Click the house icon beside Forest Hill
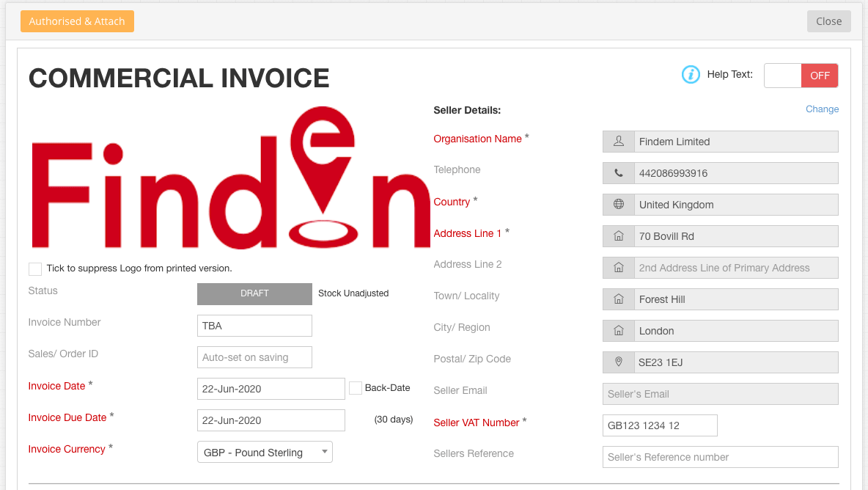 tap(619, 299)
